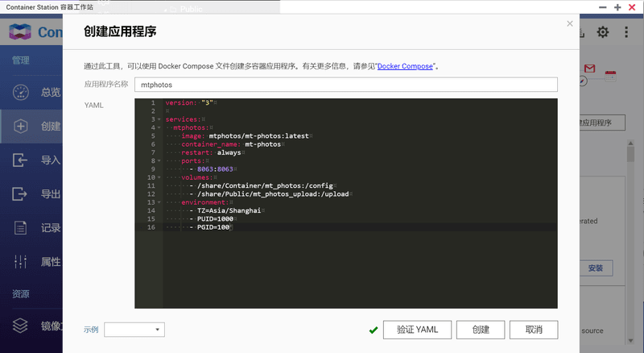This screenshot has width=644, height=353.
Task: Select the 属性 sidebar menu item
Action: click(x=31, y=261)
